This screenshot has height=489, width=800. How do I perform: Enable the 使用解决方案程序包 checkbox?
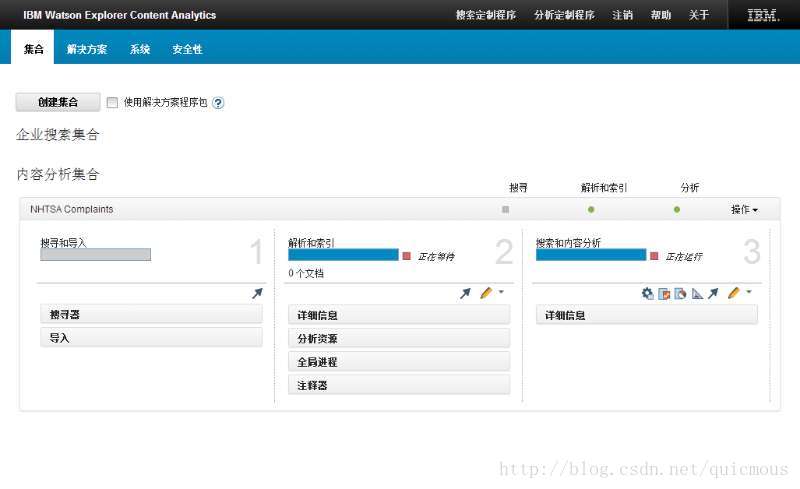112,103
